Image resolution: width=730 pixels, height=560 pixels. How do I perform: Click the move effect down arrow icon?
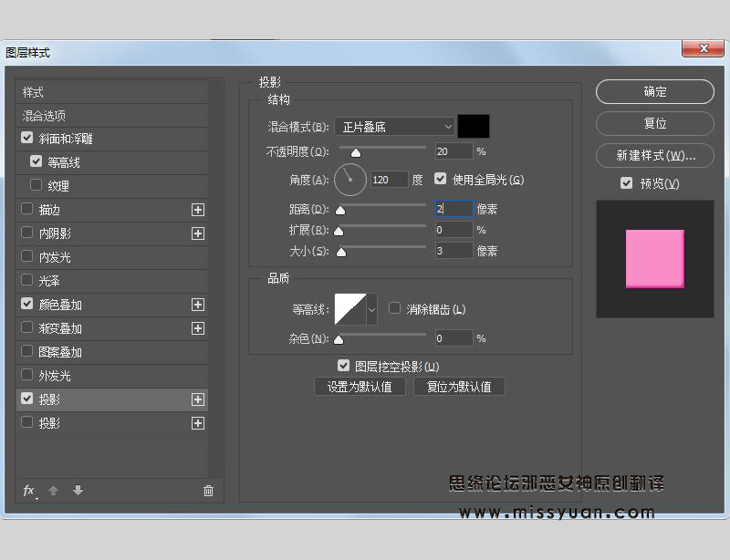pos(78,491)
